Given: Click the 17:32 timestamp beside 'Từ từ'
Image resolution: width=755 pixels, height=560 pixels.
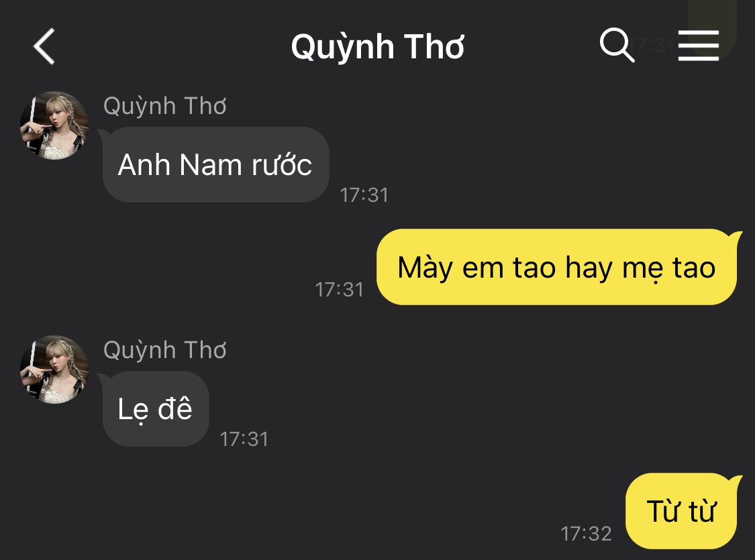Looking at the screenshot, I should 587,534.
